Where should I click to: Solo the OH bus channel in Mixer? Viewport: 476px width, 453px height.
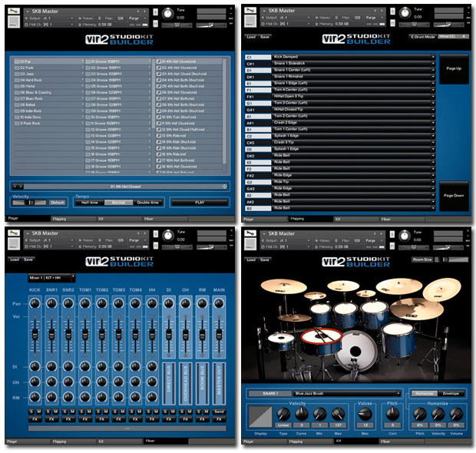point(182,412)
